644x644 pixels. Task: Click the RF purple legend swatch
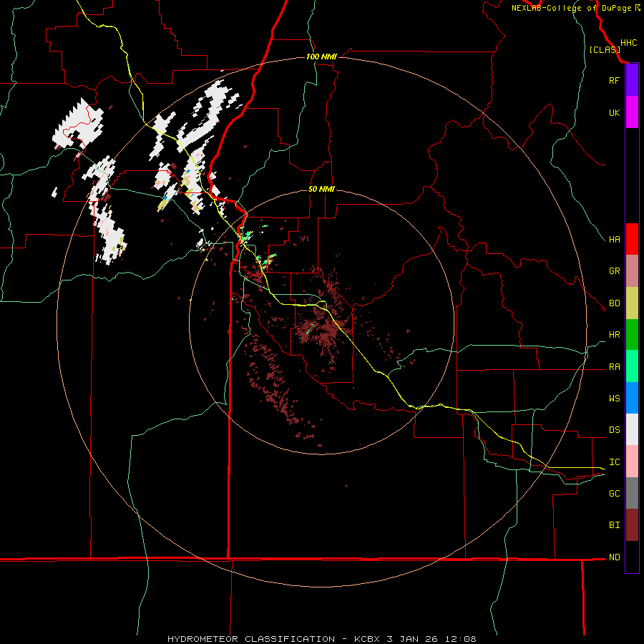click(632, 80)
